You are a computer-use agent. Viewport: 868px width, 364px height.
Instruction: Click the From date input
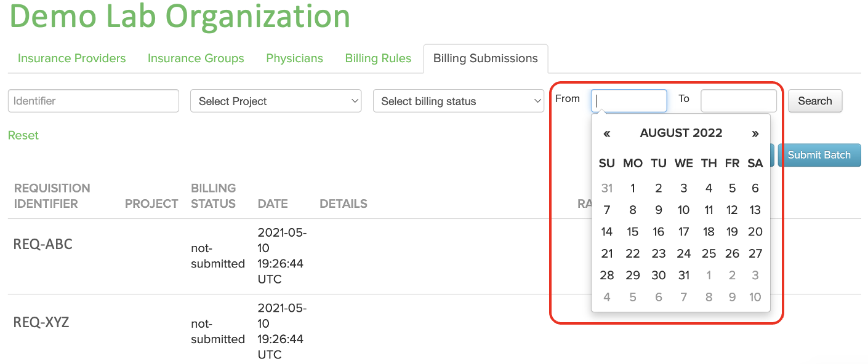click(629, 101)
